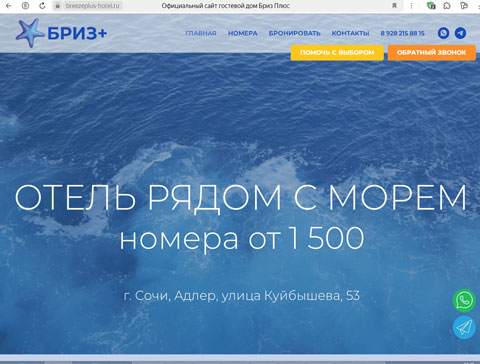Open the БРОНИРОВАТЬ menu item
The width and height of the screenshot is (480, 364).
coord(294,33)
